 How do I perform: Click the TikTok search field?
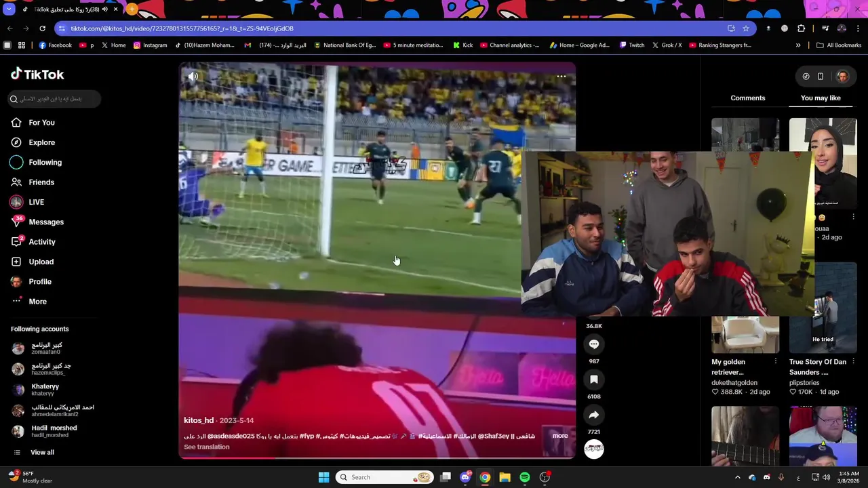point(54,99)
